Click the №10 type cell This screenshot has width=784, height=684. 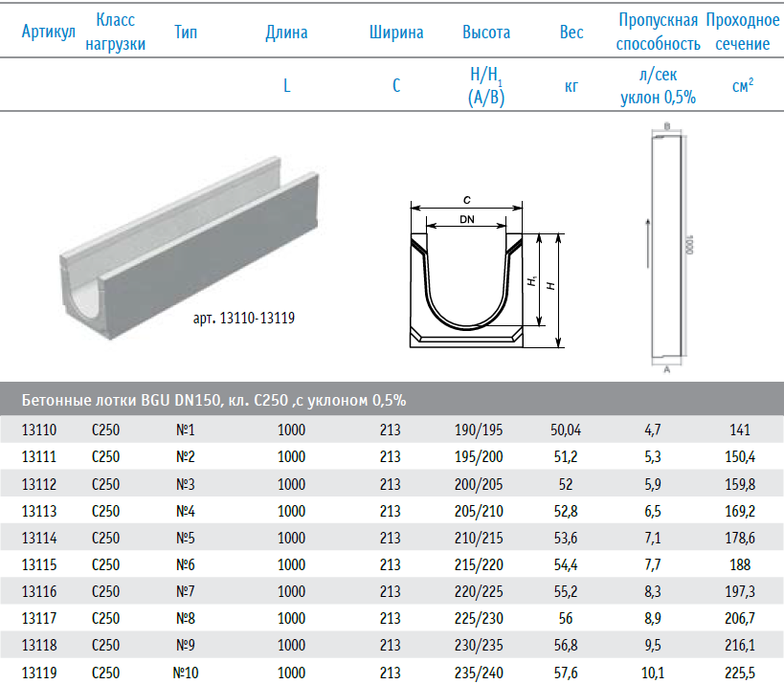click(186, 673)
